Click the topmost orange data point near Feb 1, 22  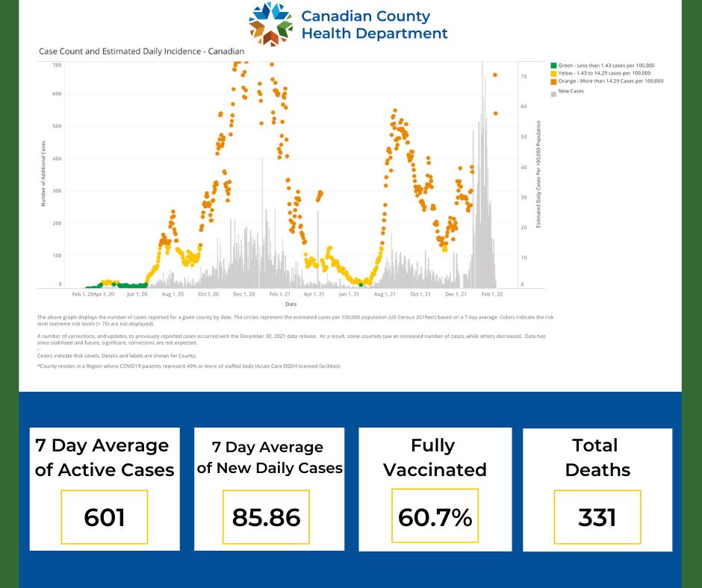pyautogui.click(x=495, y=75)
